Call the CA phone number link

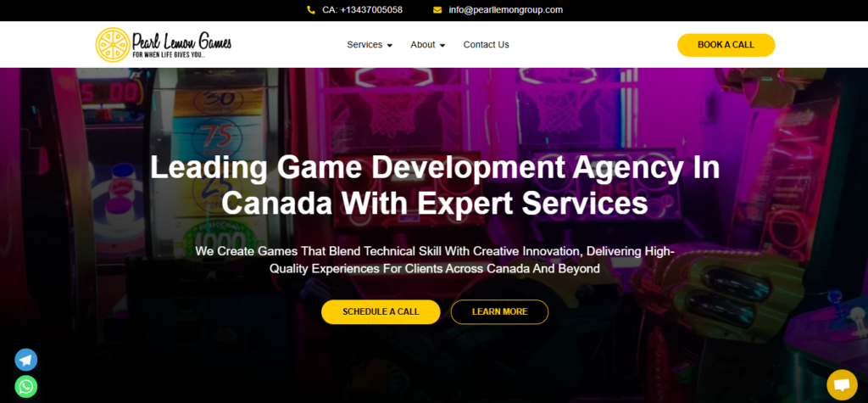362,10
